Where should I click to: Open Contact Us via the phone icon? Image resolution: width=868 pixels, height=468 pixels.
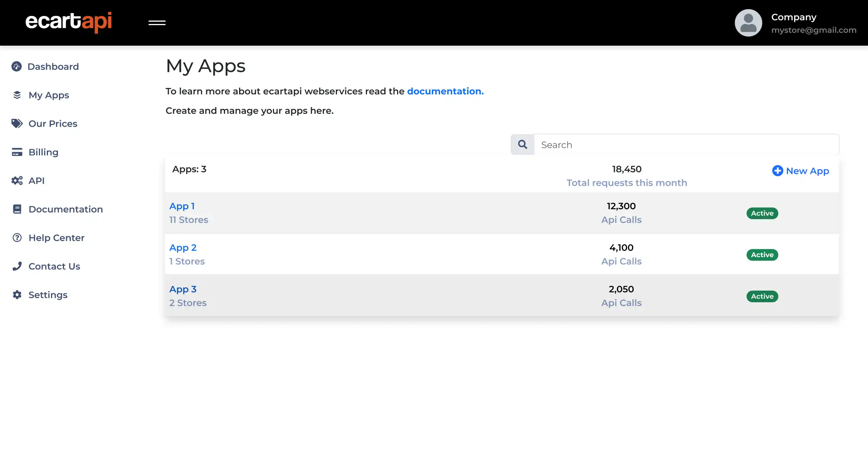pyautogui.click(x=17, y=266)
